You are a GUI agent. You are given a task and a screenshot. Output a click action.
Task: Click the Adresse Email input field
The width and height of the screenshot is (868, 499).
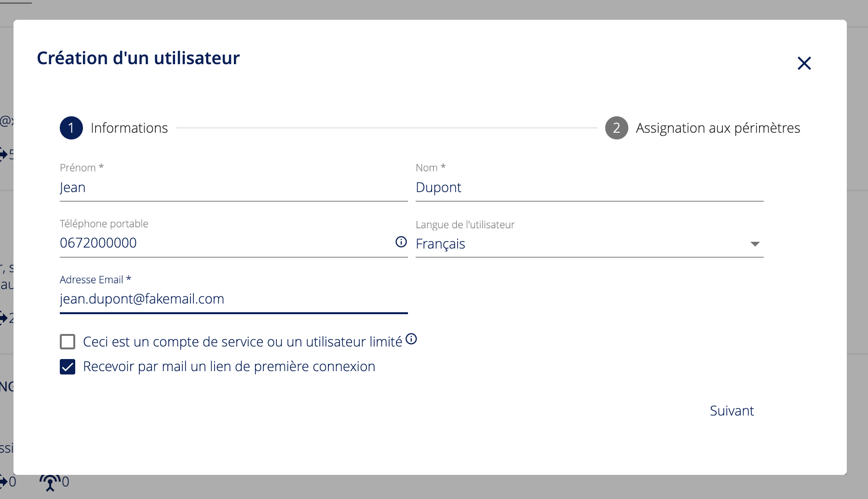233,299
